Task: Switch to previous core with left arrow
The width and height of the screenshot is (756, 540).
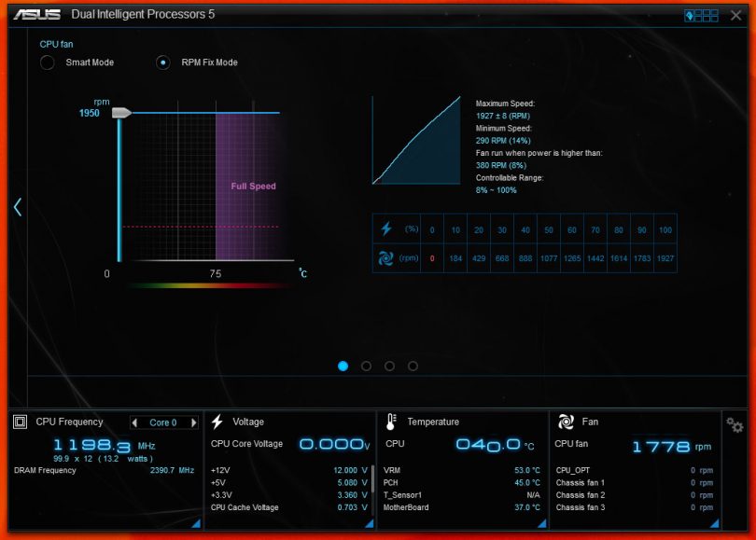Action: point(134,422)
